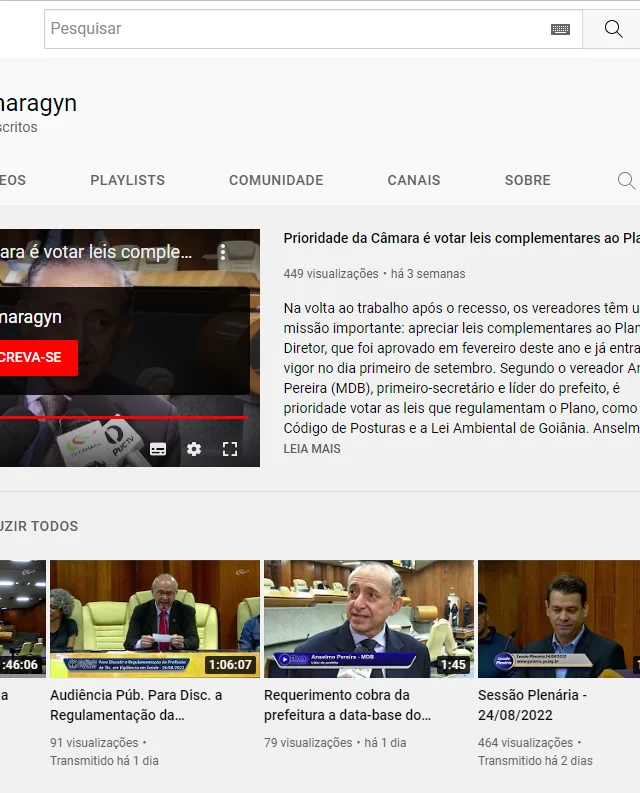Image resolution: width=640 pixels, height=793 pixels.
Task: Click the 'há 3 semanas' text
Action: tap(428, 274)
